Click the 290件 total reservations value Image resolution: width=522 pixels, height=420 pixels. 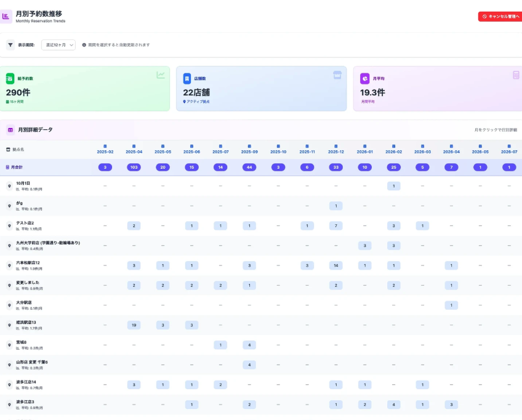pos(18,92)
